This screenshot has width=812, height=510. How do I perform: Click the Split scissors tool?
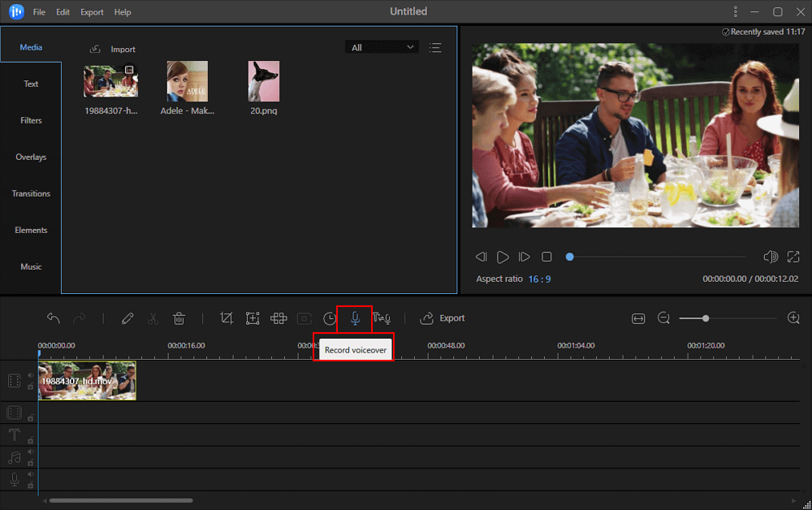coord(153,318)
